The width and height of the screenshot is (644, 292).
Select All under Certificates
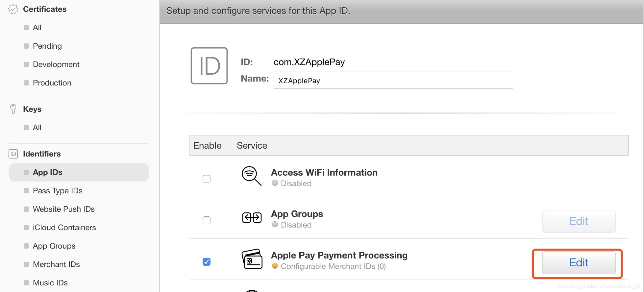tap(37, 28)
